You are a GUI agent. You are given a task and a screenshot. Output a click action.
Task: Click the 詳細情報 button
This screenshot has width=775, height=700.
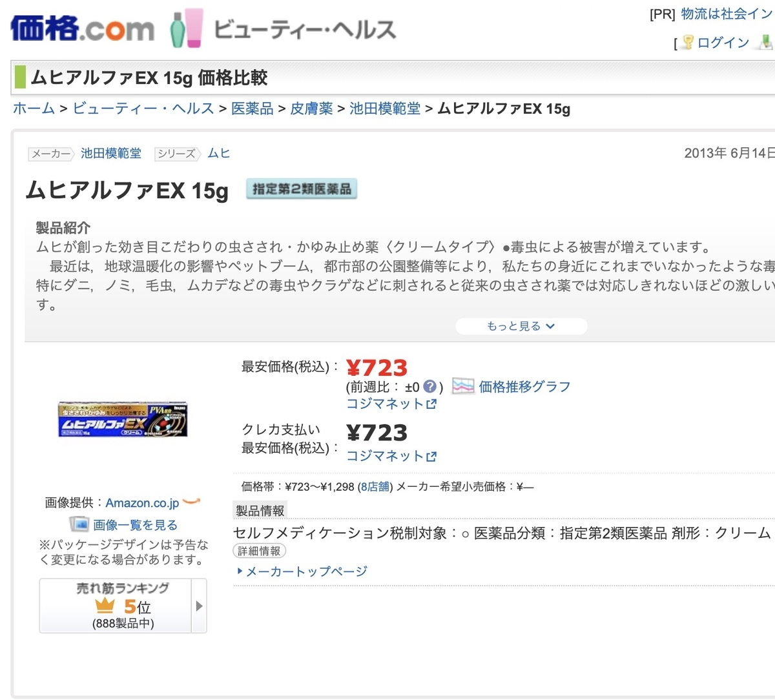[259, 551]
